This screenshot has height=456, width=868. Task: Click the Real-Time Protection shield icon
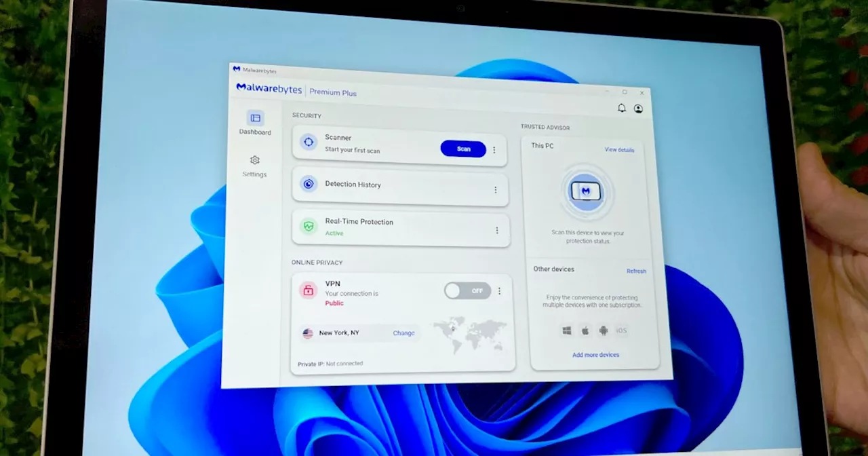309,226
